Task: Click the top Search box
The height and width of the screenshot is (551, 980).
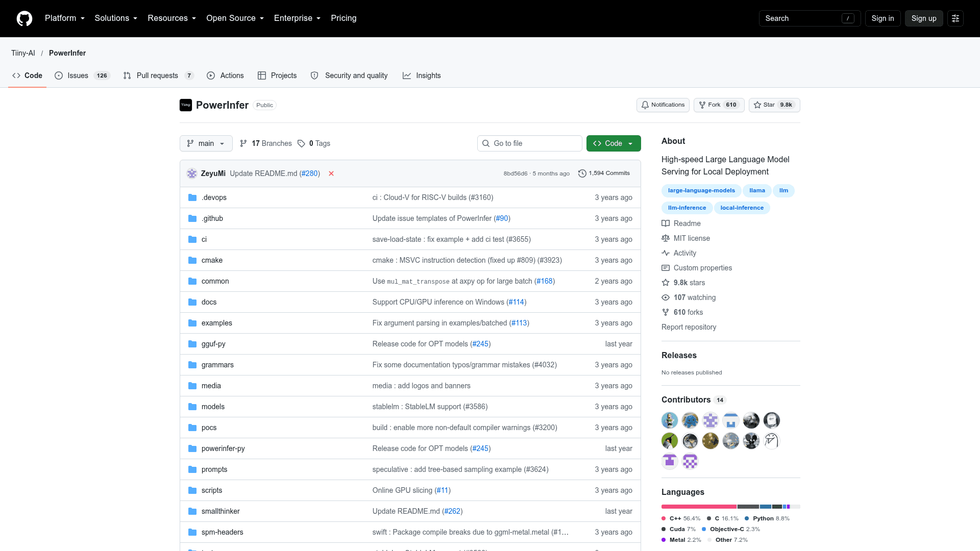Action: coord(810,18)
